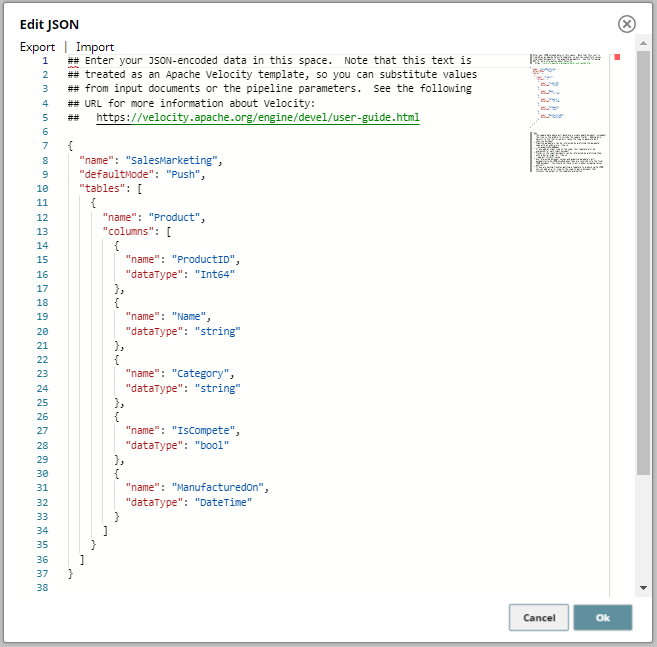The height and width of the screenshot is (647, 657).
Task: Click the Cancel button
Action: click(539, 617)
